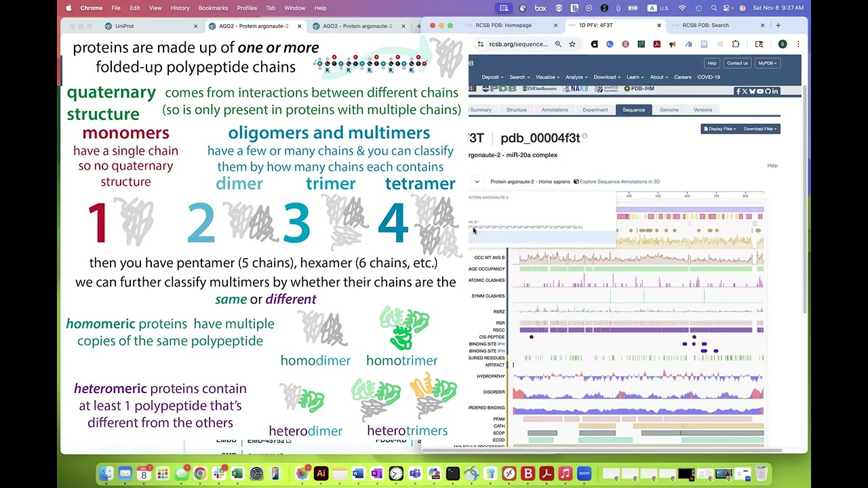This screenshot has height=488, width=868.
Task: Open Finder from the Dock
Action: click(x=106, y=474)
